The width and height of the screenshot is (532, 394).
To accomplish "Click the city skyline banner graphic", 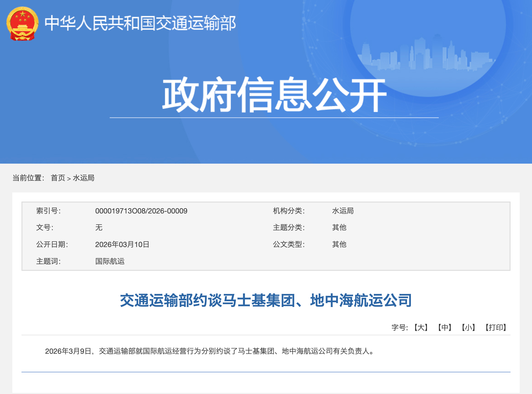I will (427, 56).
